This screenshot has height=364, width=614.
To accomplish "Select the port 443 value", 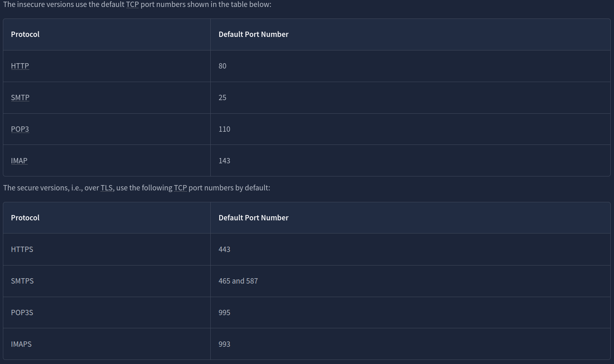I will [x=224, y=250].
